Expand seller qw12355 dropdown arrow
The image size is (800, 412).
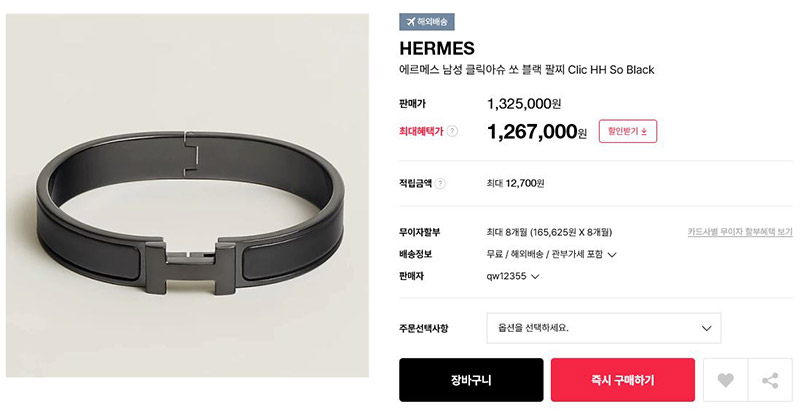[535, 276]
